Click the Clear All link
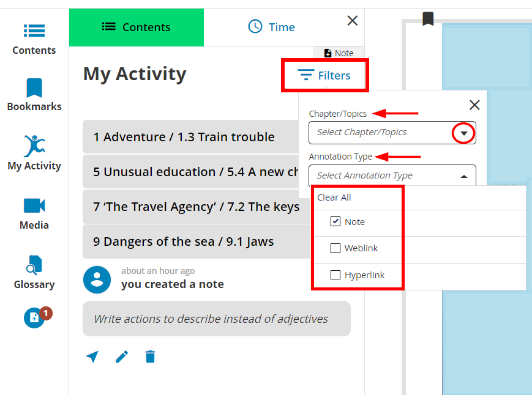The height and width of the screenshot is (395, 532). (334, 197)
